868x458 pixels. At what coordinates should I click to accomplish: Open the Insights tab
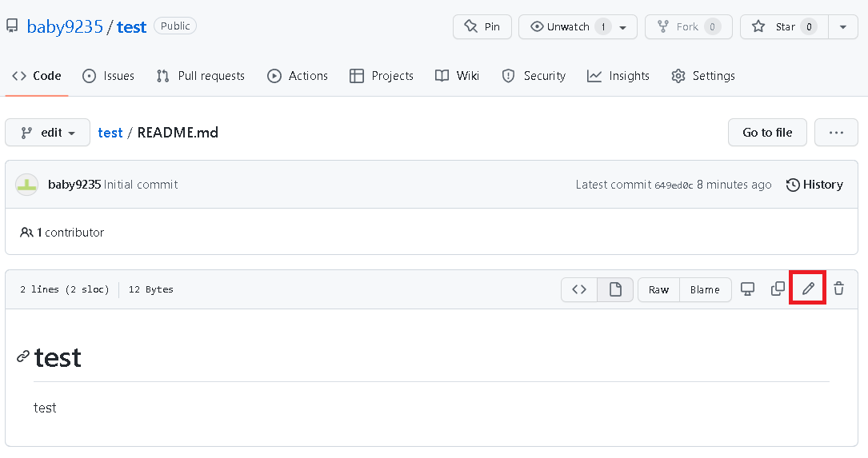[x=618, y=76]
